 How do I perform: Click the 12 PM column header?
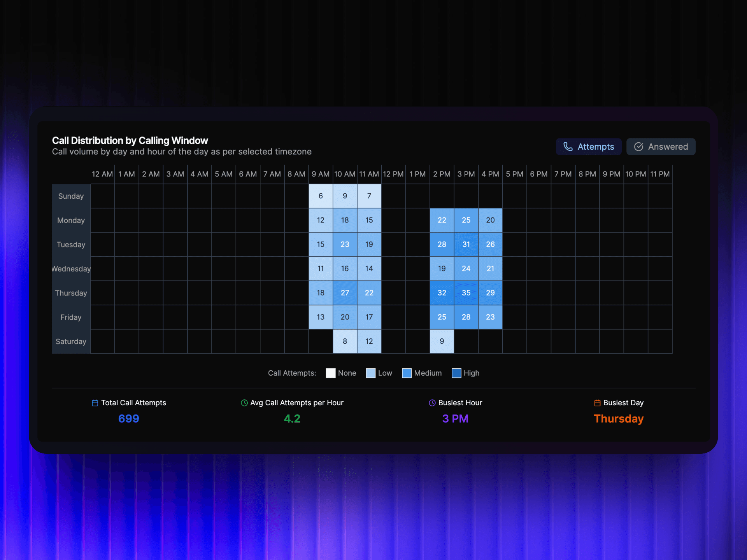click(393, 174)
